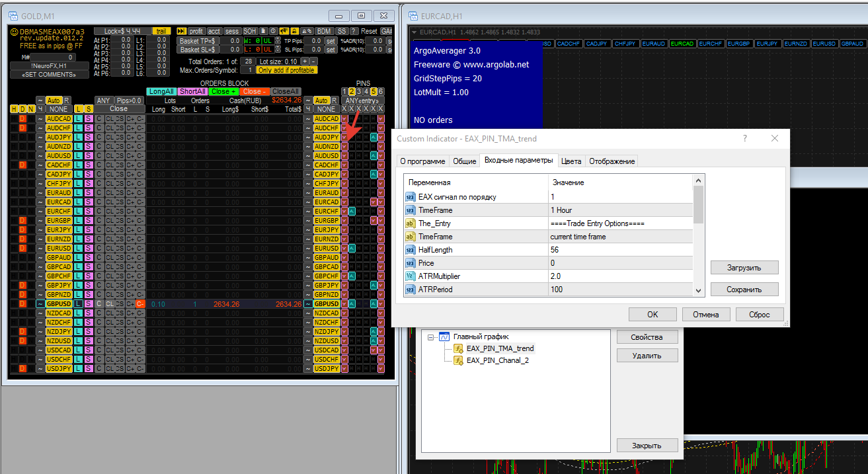
Task: Toggle pin number 2 under PINS
Action: pyautogui.click(x=352, y=91)
